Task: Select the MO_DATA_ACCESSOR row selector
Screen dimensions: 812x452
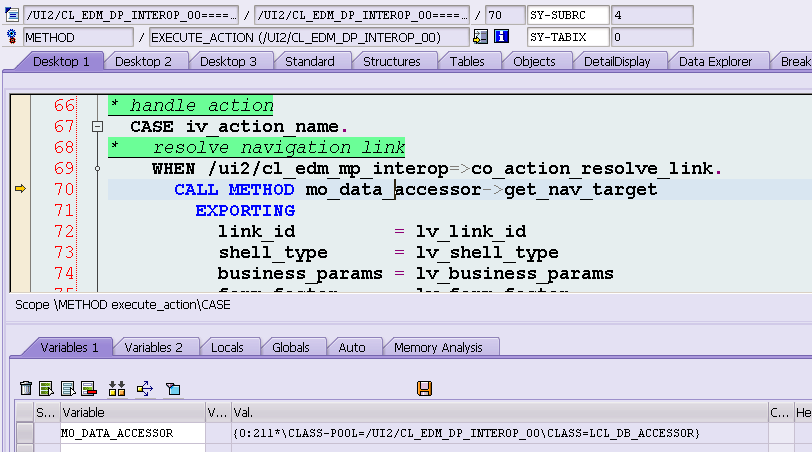Action: tap(24, 433)
